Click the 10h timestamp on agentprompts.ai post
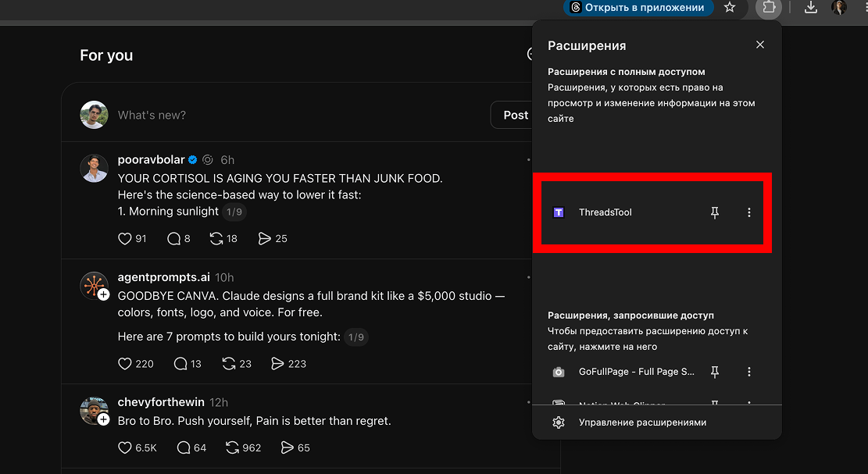The width and height of the screenshot is (868, 474). [x=224, y=277]
